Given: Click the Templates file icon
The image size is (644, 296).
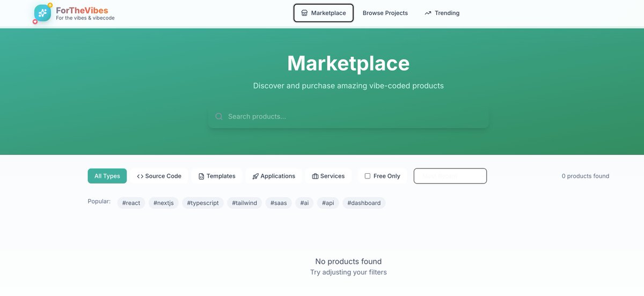Looking at the screenshot, I should [201, 176].
